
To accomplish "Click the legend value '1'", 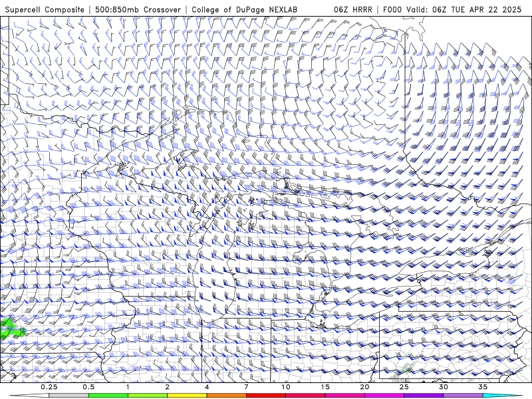I will [128, 387].
